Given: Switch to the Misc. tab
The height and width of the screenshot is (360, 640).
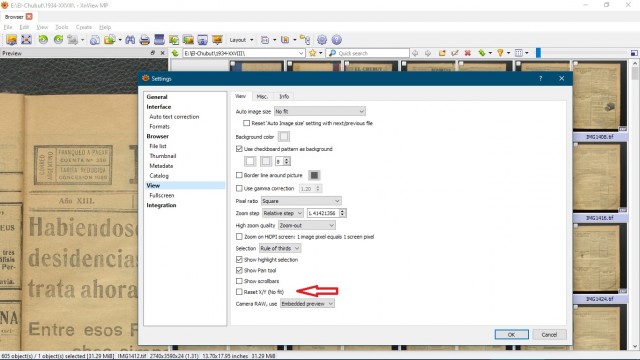Looking at the screenshot, I should (x=262, y=97).
